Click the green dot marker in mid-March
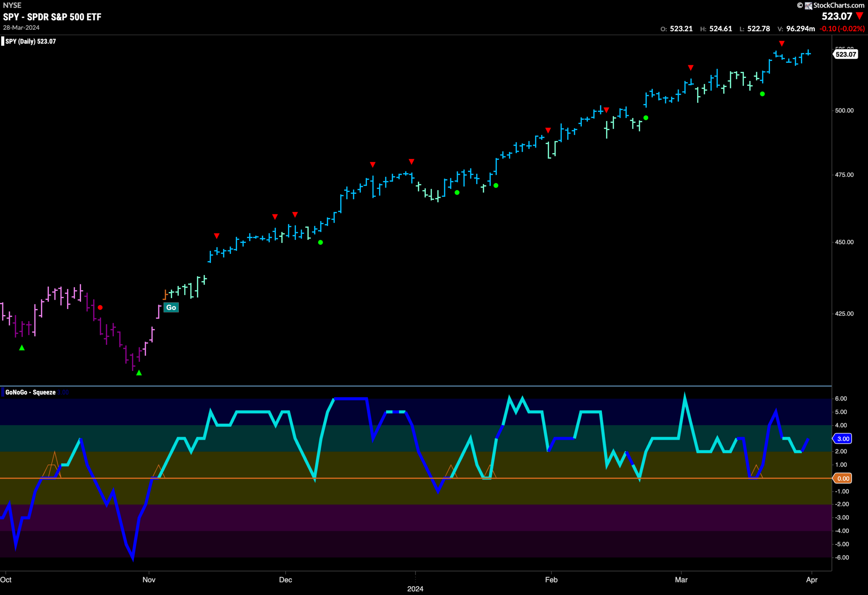The height and width of the screenshot is (595, 868). [x=762, y=94]
